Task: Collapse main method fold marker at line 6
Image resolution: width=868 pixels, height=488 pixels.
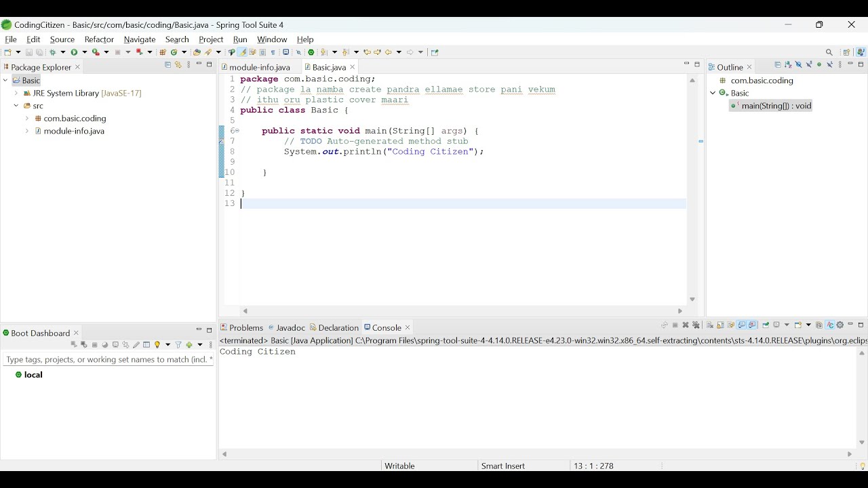Action: click(x=236, y=131)
